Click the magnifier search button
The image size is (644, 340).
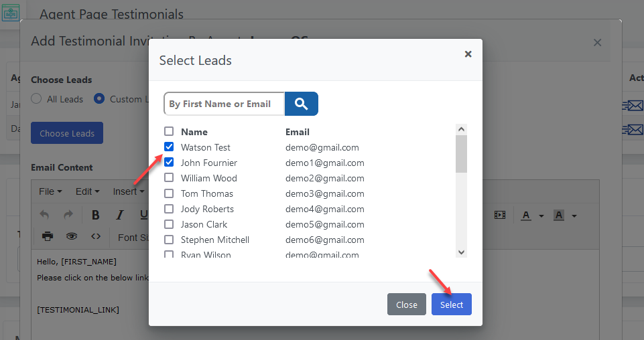301,104
